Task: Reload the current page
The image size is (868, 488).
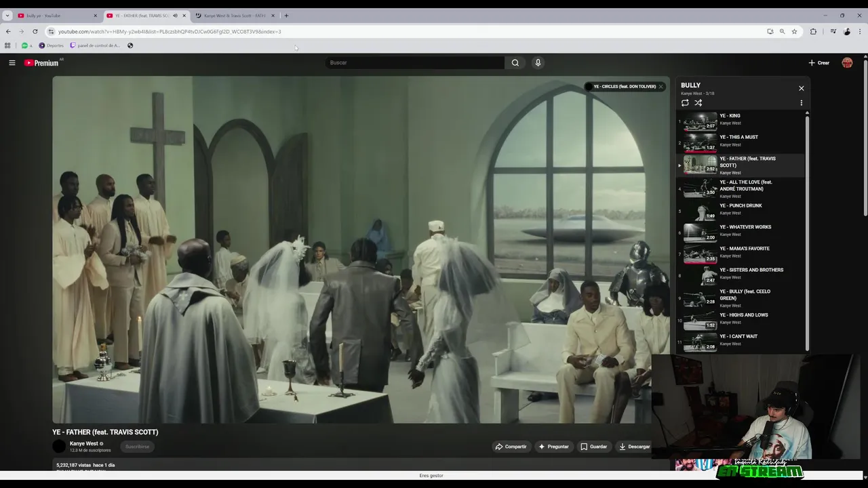Action: pos(35,31)
